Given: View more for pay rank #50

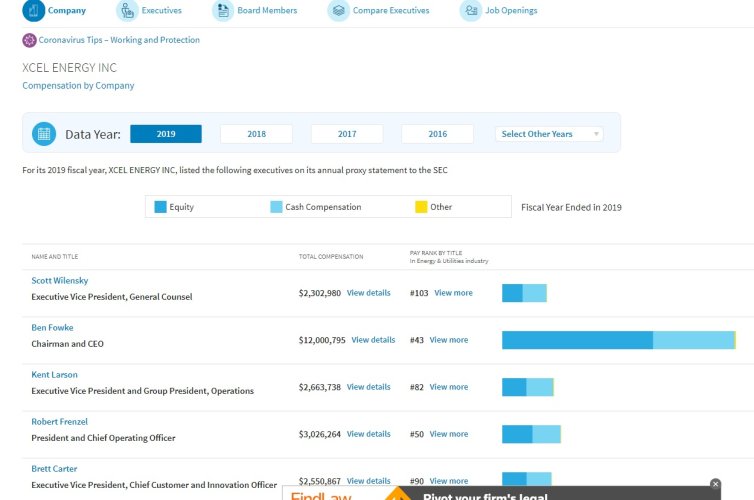Looking at the screenshot, I should click(x=449, y=434).
